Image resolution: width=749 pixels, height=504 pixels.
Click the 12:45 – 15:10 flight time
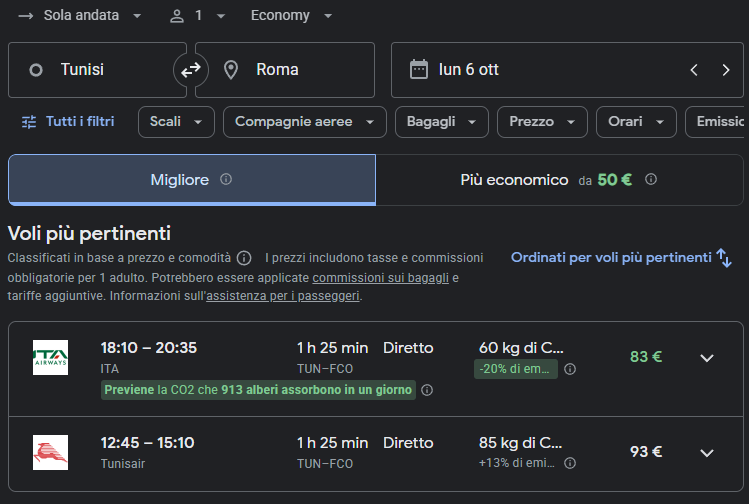[148, 443]
